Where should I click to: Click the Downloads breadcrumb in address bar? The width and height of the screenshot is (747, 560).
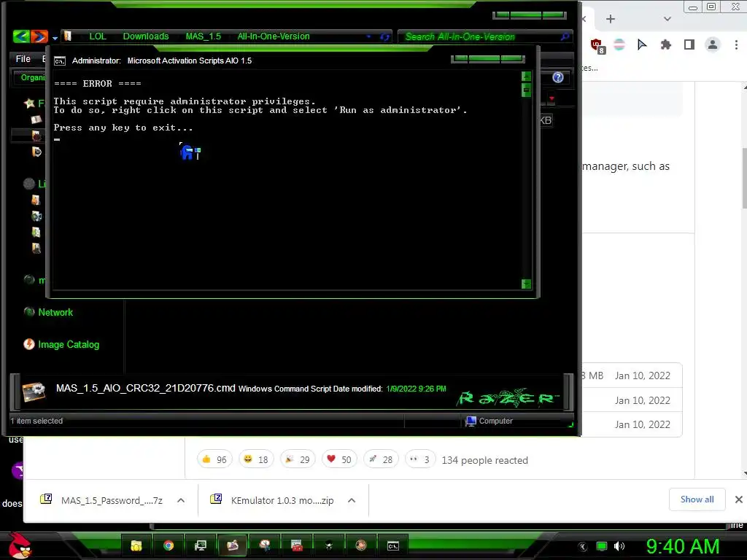point(146,36)
